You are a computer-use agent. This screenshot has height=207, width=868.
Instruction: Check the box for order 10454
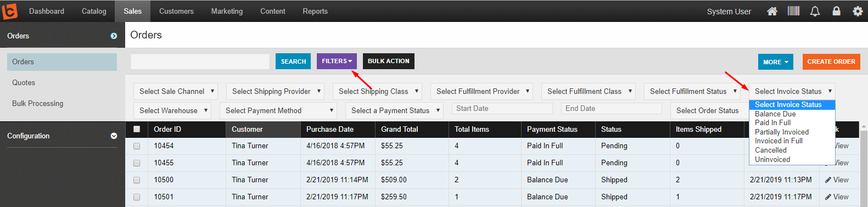click(137, 146)
